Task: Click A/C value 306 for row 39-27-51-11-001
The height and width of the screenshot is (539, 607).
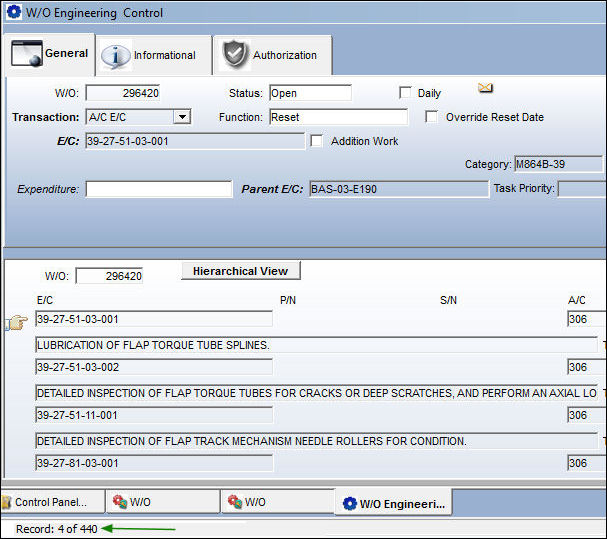Action: [x=587, y=415]
